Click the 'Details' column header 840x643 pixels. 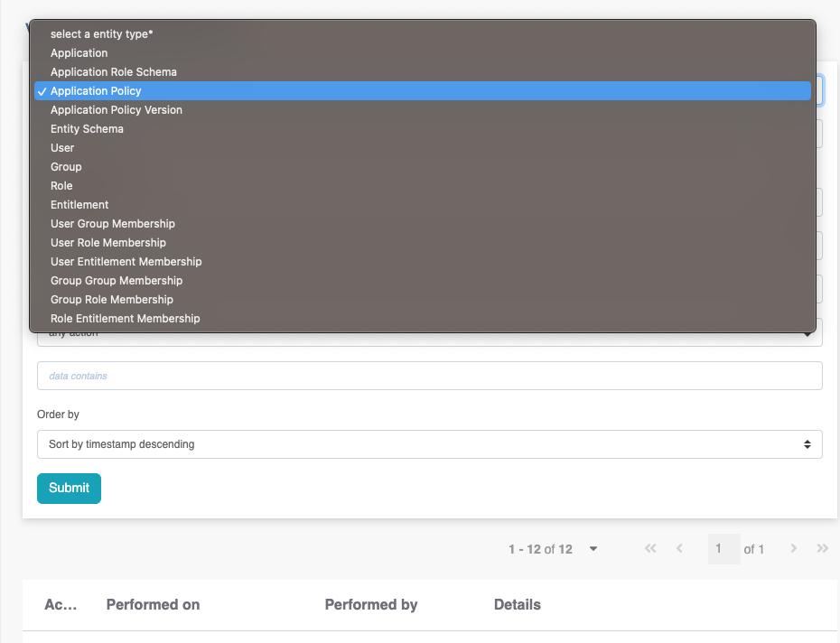click(x=518, y=604)
